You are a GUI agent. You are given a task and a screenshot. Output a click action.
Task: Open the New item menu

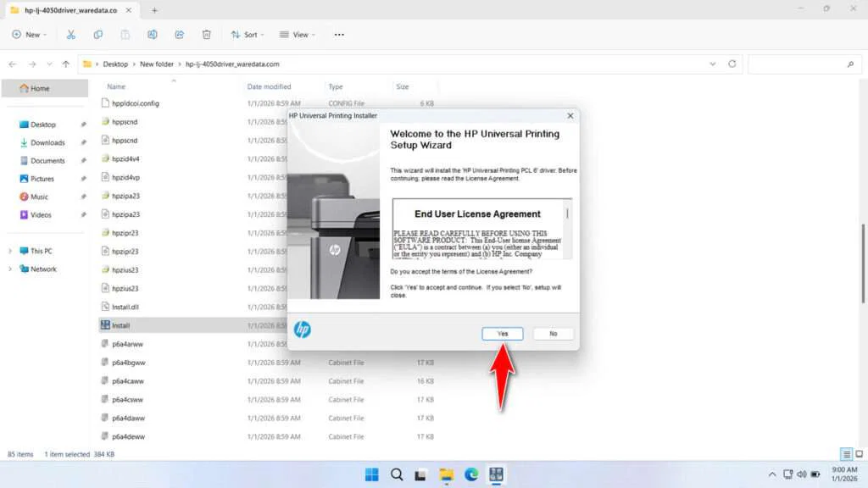coord(28,34)
